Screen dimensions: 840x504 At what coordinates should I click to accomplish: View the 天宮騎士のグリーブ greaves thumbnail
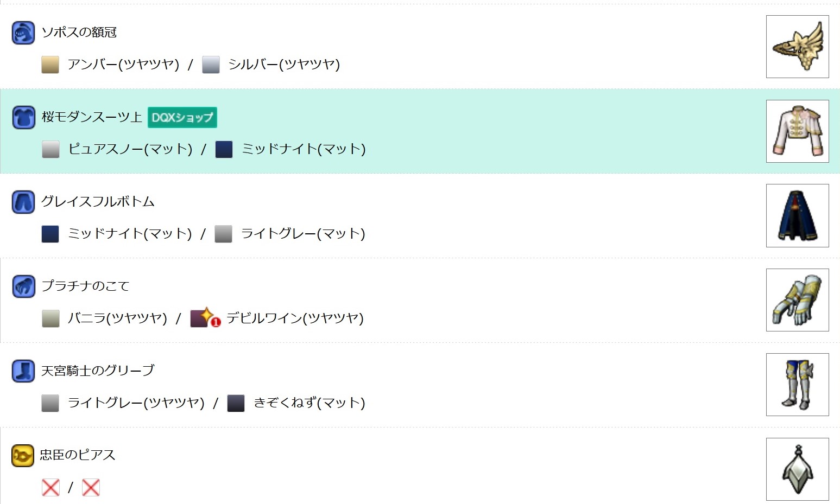click(797, 385)
